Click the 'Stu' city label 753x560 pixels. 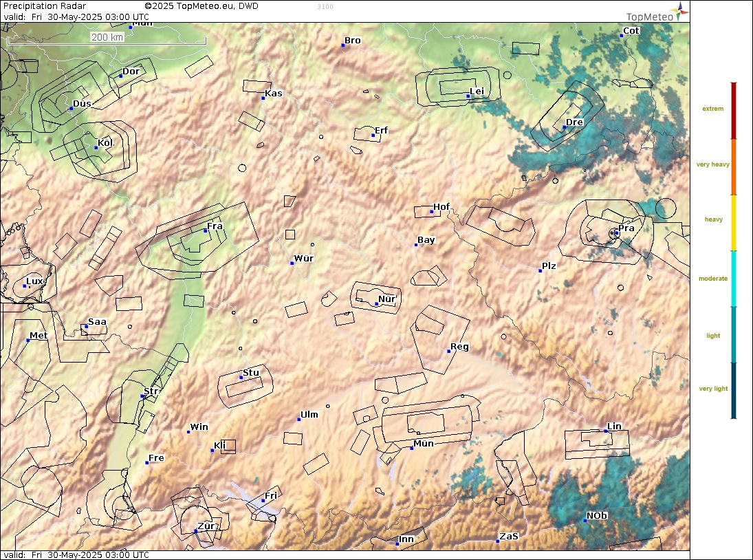pyautogui.click(x=251, y=373)
